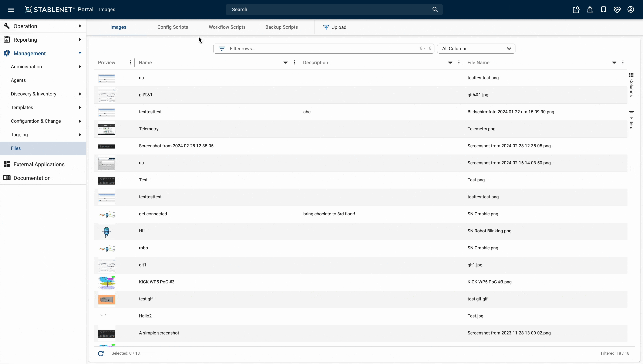643x364 pixels.
Task: Switch to the Images tab
Action: (x=118, y=27)
